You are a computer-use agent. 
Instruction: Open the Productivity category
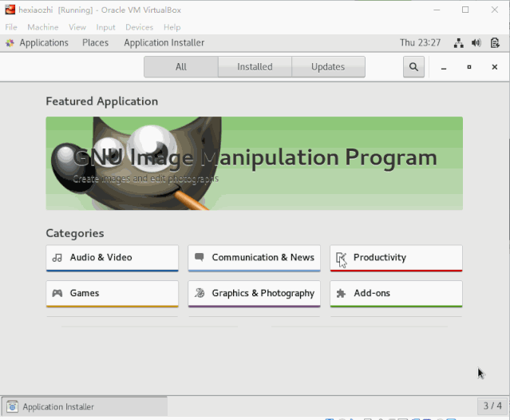pyautogui.click(x=396, y=258)
